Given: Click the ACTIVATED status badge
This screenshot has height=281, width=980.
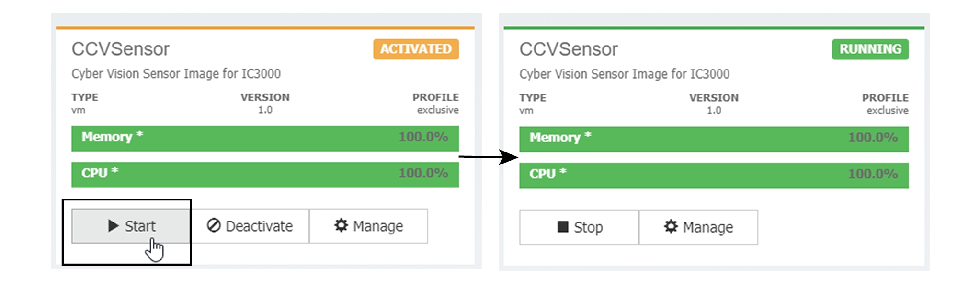Looking at the screenshot, I should [415, 48].
